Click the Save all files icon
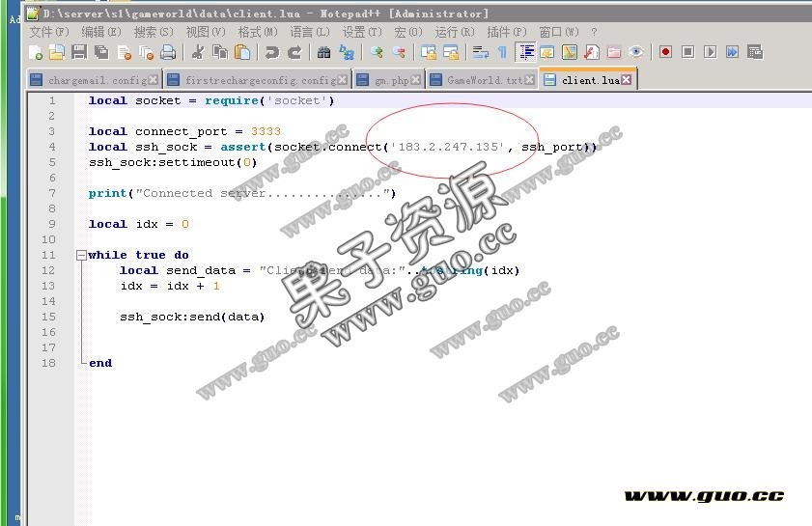This screenshot has width=812, height=526. tap(101, 52)
